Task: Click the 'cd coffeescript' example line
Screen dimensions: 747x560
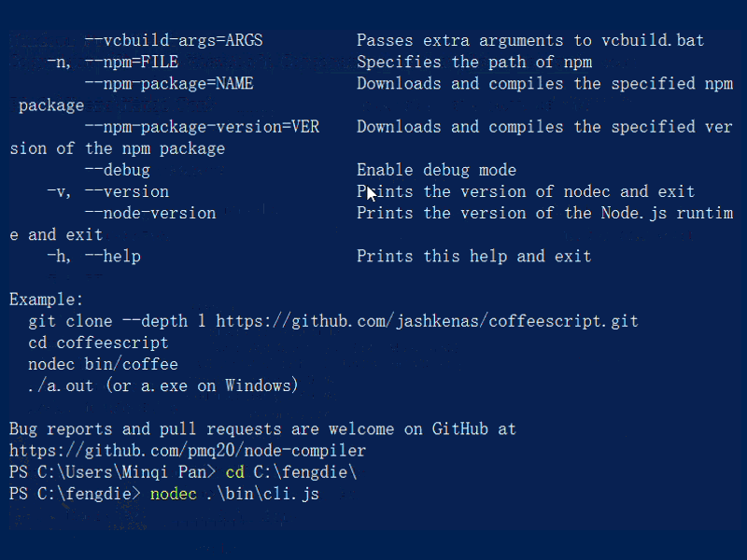Action: tap(99, 343)
